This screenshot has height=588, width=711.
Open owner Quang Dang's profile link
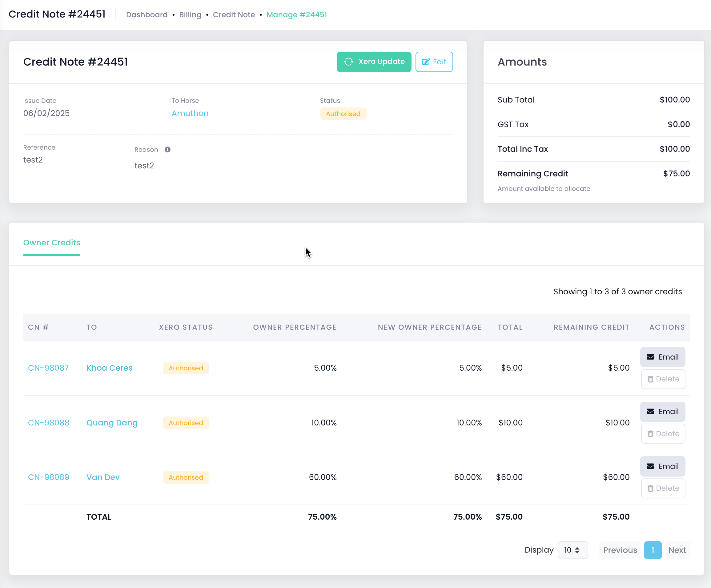click(112, 423)
